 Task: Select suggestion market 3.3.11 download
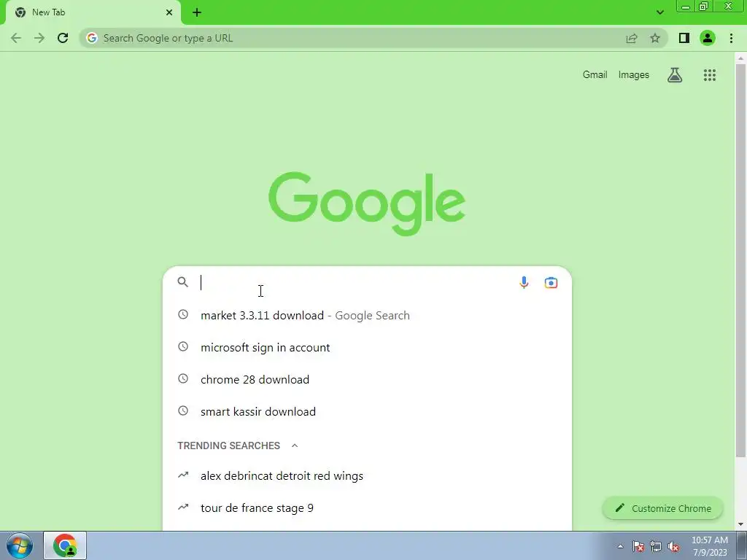click(x=367, y=315)
